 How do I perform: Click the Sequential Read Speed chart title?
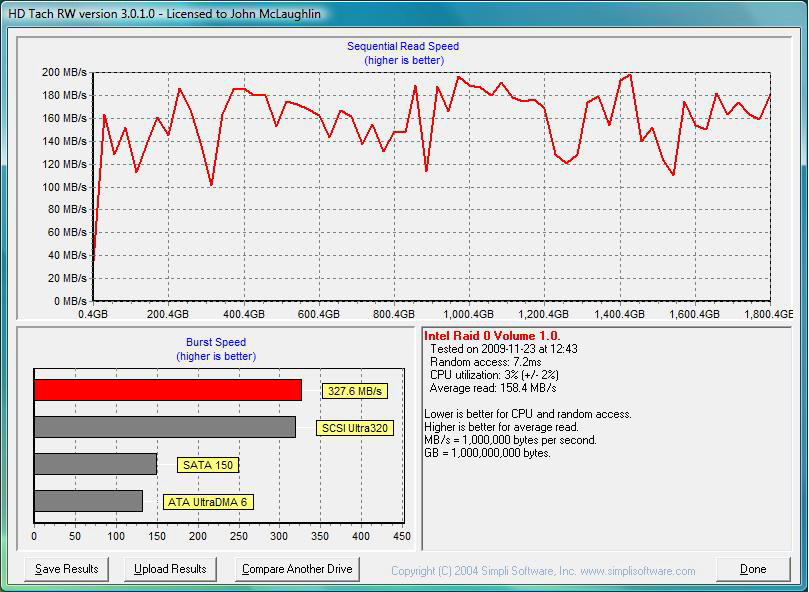tap(403, 46)
